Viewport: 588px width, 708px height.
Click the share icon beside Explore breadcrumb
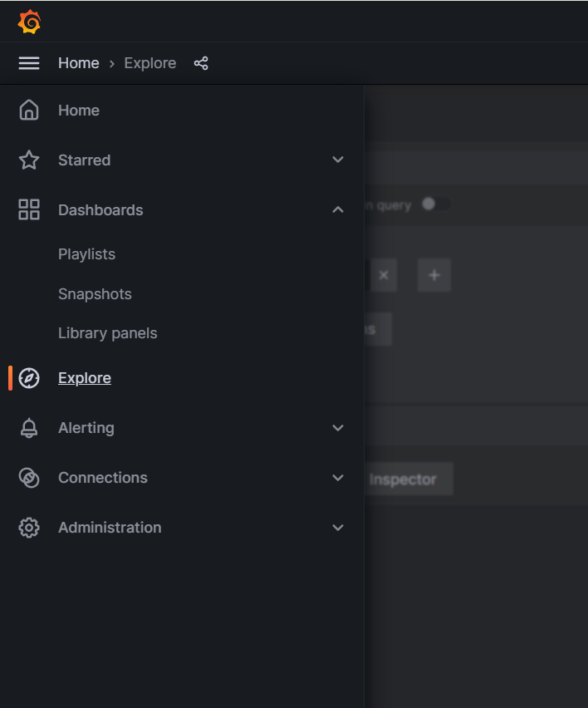[201, 63]
